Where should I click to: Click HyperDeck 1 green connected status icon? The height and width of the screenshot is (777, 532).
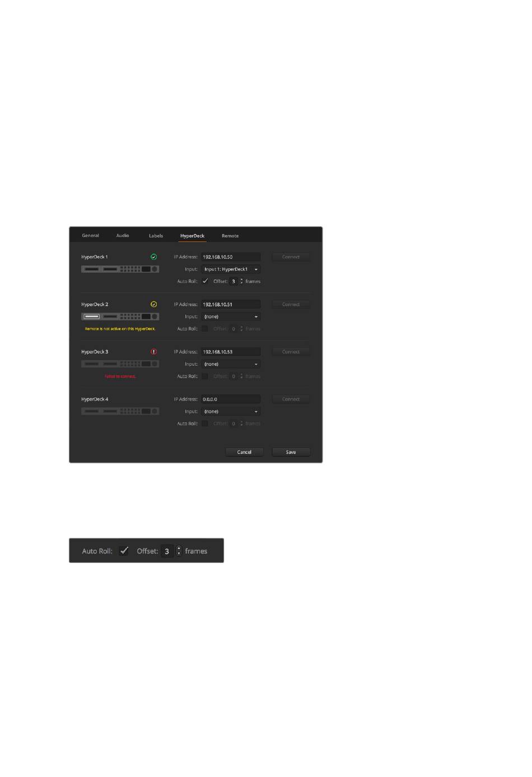(x=154, y=257)
